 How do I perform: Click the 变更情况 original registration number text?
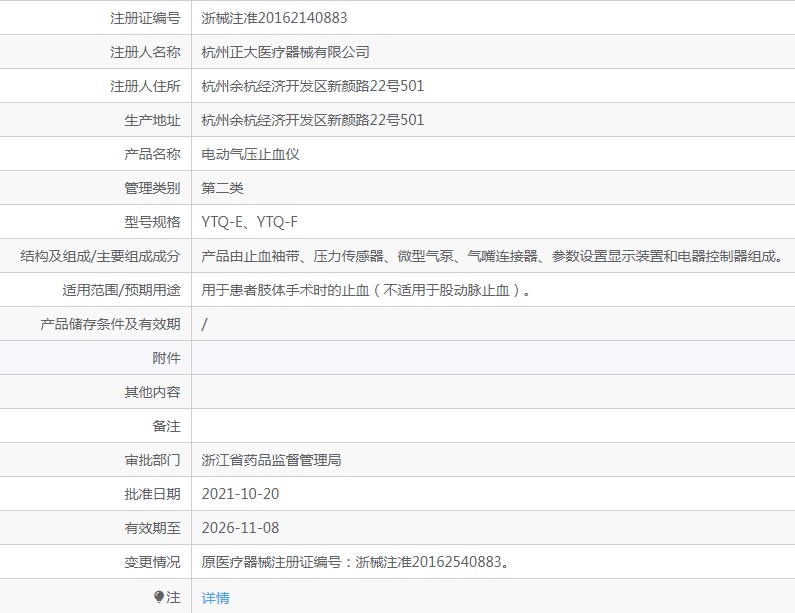point(355,561)
